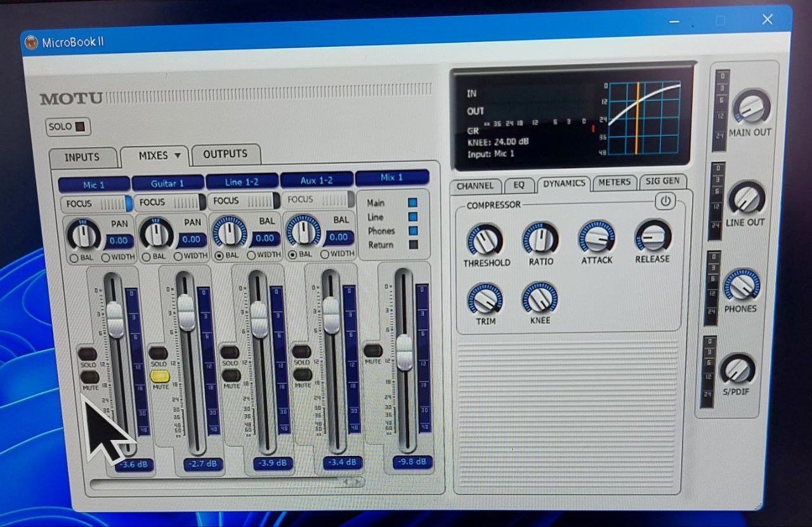Click the compressor RATIO knob

[x=540, y=239]
